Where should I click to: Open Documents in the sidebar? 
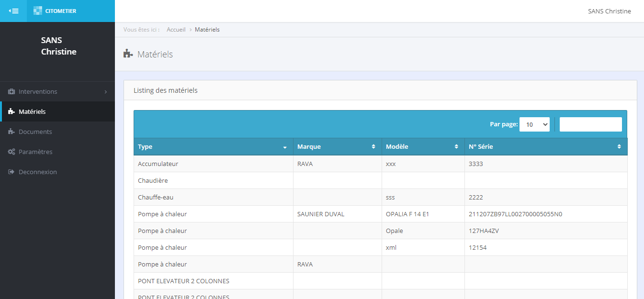point(57,132)
